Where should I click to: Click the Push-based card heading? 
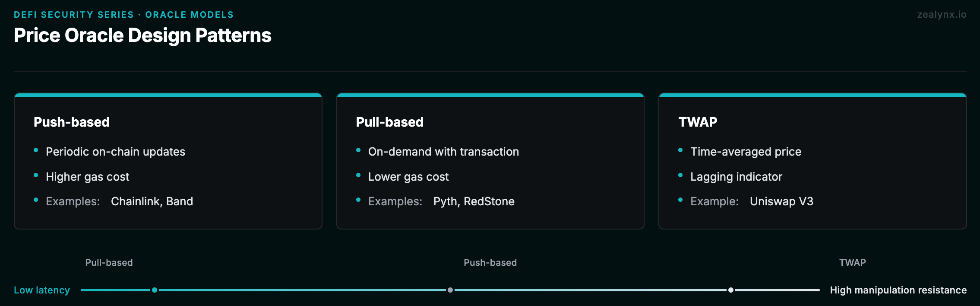(x=72, y=122)
